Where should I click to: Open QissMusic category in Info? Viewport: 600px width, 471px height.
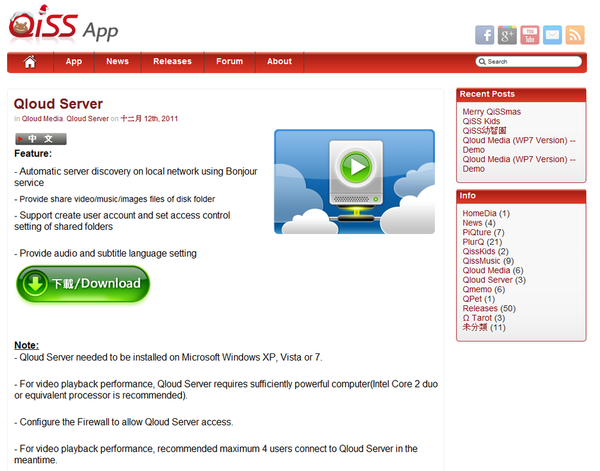481,261
